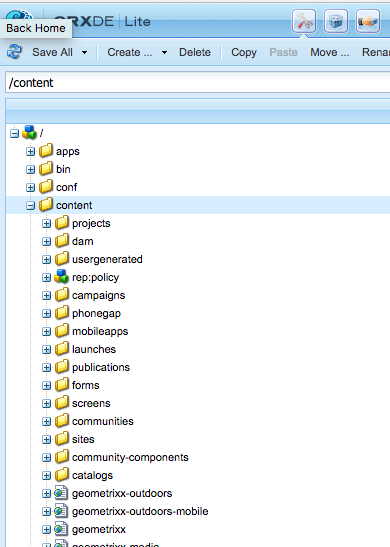
Task: Select the geometrixx-outdoors-mobile node label
Action: tap(140, 511)
